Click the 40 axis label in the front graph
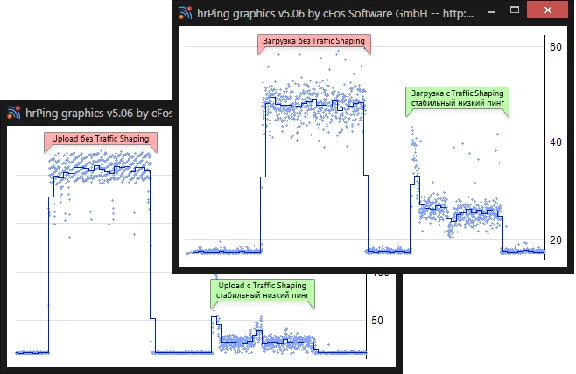Image resolution: width=576 pixels, height=374 pixels. 556,142
